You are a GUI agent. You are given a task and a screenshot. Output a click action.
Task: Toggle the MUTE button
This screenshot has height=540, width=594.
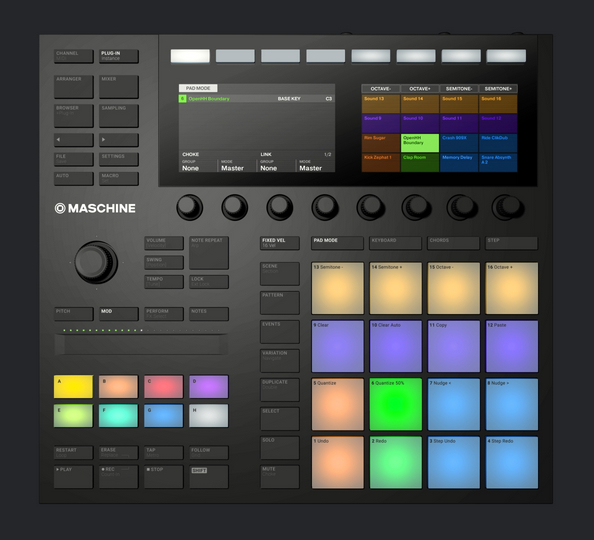click(x=280, y=476)
